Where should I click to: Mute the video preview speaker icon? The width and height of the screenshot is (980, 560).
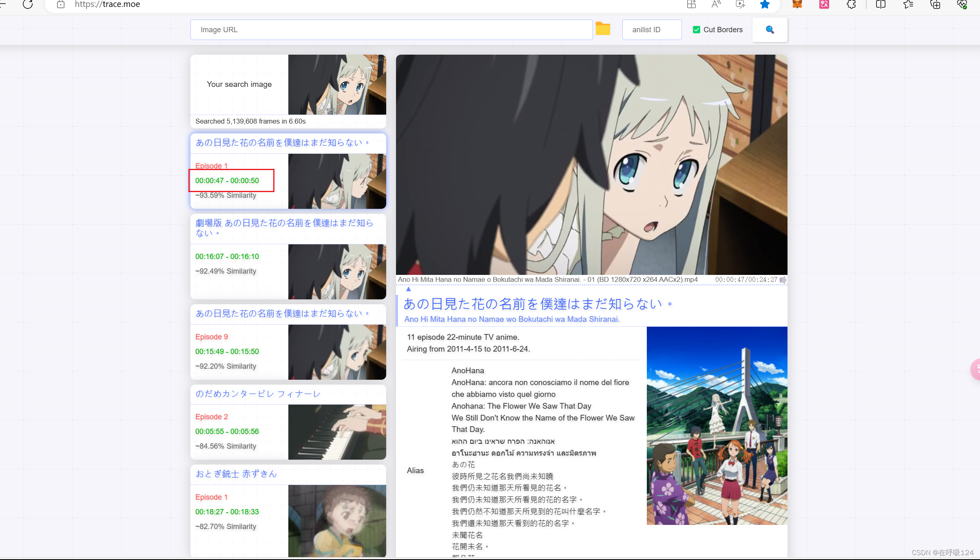pyautogui.click(x=783, y=280)
